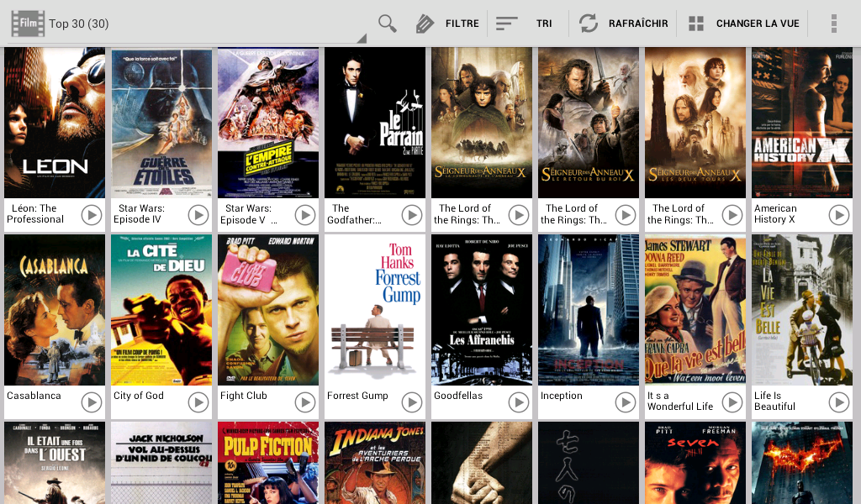Tap the Film app icon

(x=28, y=24)
